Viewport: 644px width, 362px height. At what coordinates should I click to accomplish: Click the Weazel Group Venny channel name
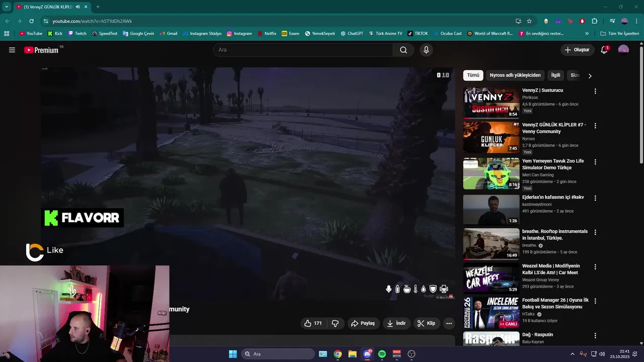coord(540,280)
